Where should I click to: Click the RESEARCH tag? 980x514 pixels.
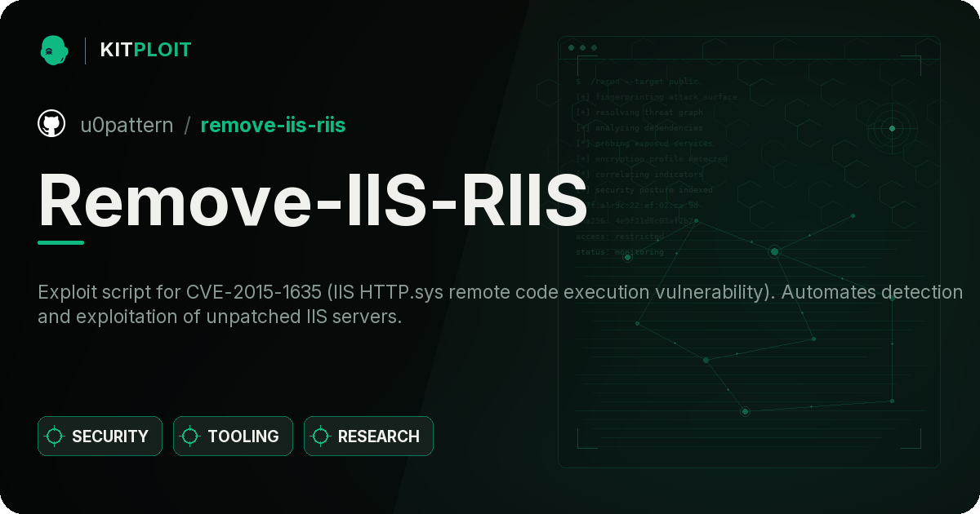[368, 436]
